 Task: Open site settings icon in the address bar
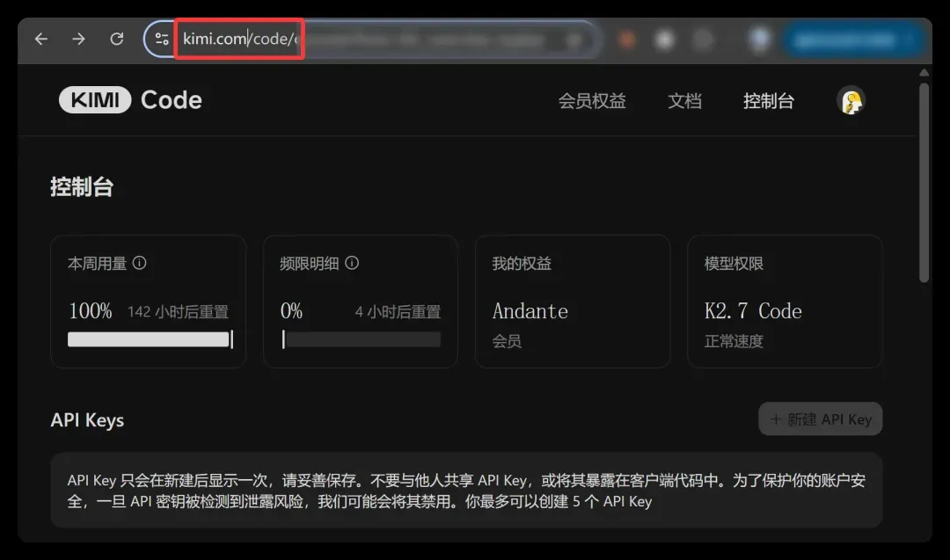pyautogui.click(x=161, y=40)
